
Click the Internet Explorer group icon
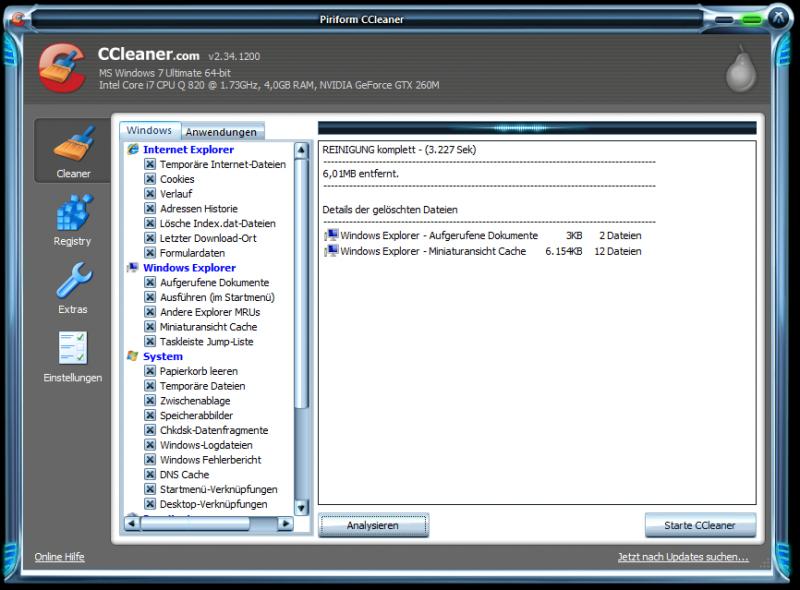coord(133,149)
